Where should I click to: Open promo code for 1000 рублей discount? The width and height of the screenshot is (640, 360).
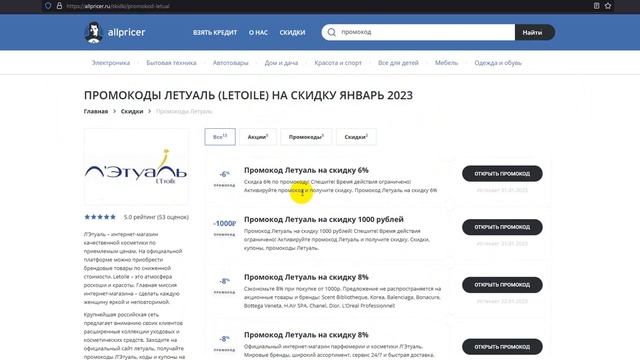(x=502, y=227)
